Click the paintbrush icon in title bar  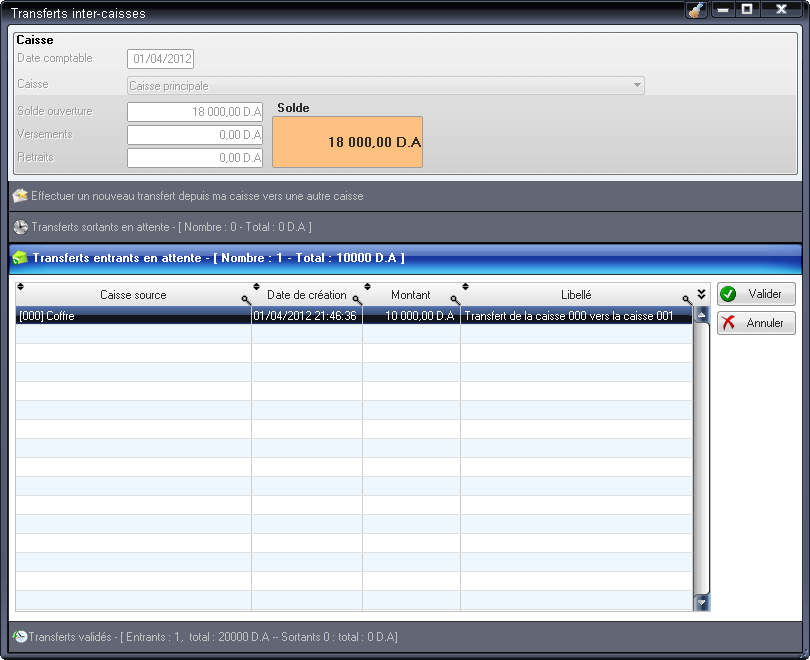(696, 10)
